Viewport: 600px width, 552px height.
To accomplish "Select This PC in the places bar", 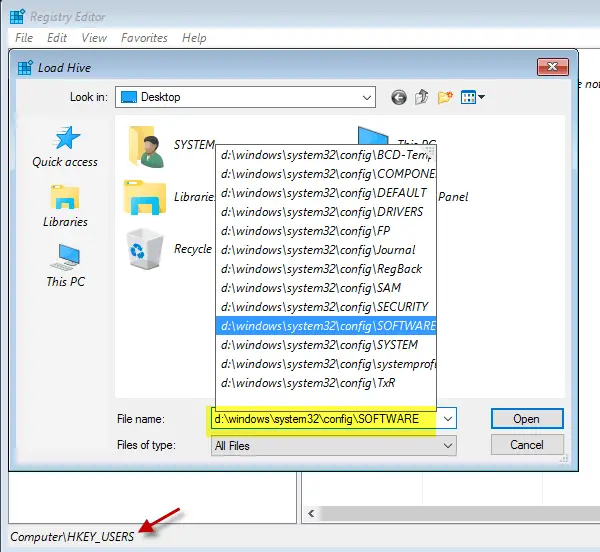I will (65, 265).
